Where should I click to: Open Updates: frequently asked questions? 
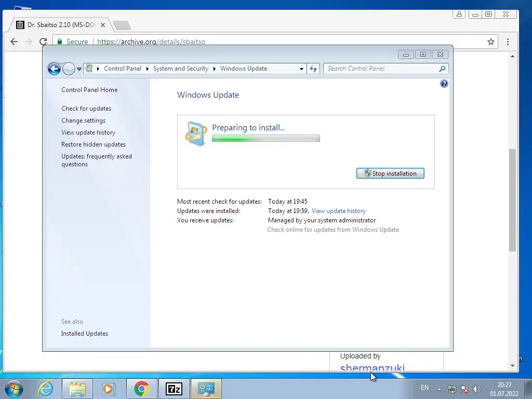tap(96, 160)
